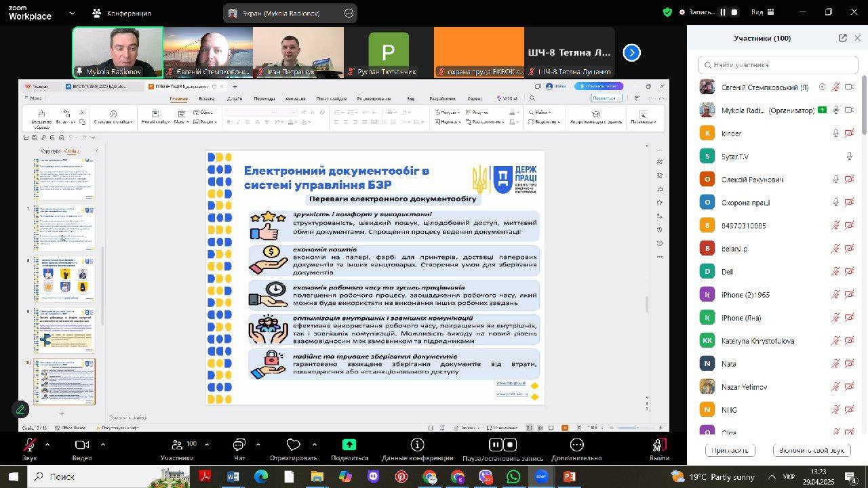Add a new document tab with plus

[235, 87]
